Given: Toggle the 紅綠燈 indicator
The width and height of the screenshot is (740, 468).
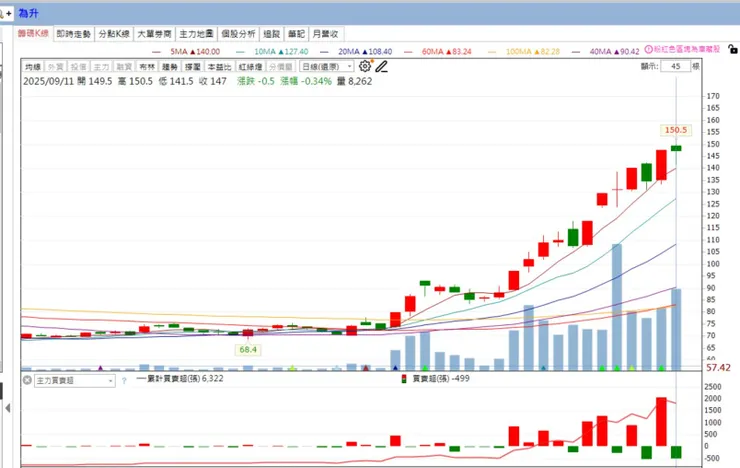Looking at the screenshot, I should pos(250,67).
